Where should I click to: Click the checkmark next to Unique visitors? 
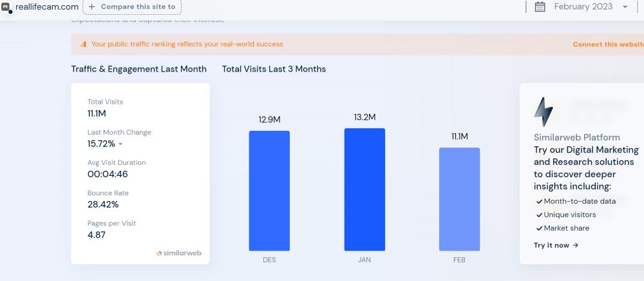click(539, 215)
